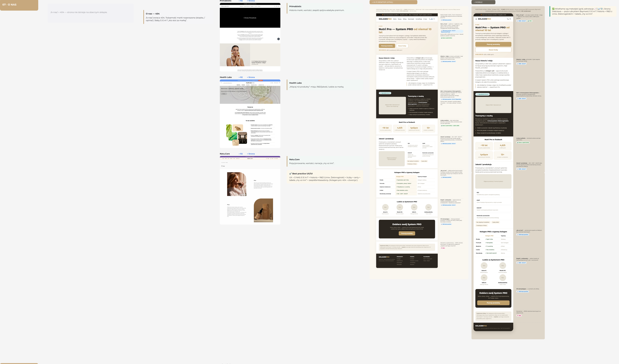Screen dimensions: 619x364
Task: Click "Health Labs" title beside description note
Action: [x=295, y=83]
